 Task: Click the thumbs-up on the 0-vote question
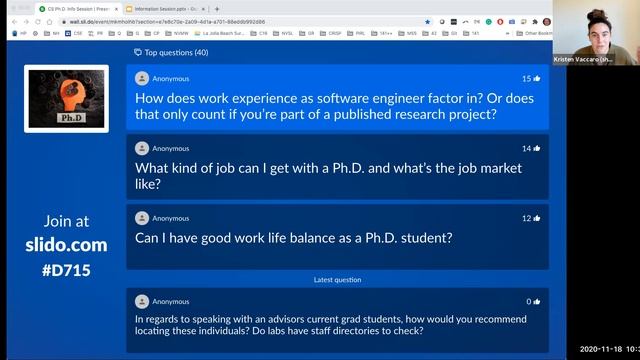pyautogui.click(x=537, y=302)
